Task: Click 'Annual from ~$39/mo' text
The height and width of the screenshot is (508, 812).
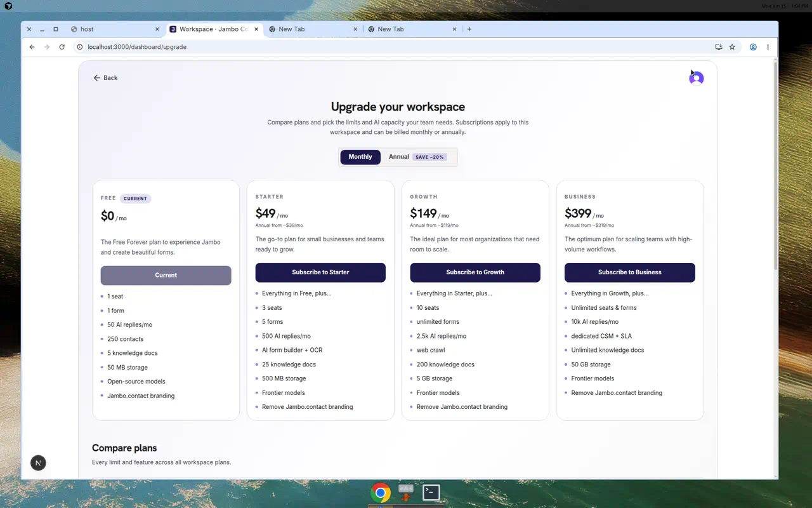Action: [279, 225]
